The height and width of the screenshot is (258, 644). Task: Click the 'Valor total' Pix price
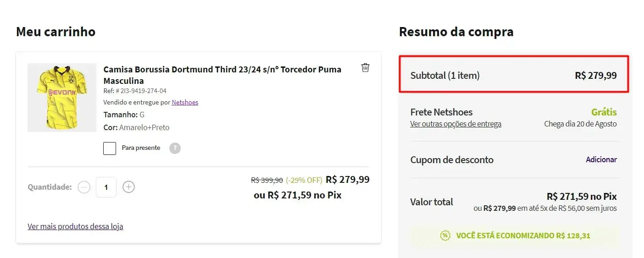tap(581, 197)
